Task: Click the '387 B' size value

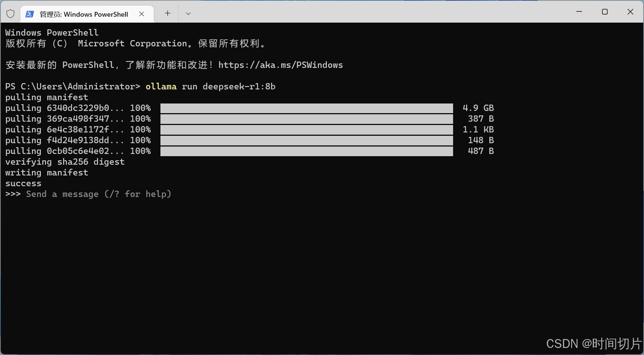Action: click(481, 119)
